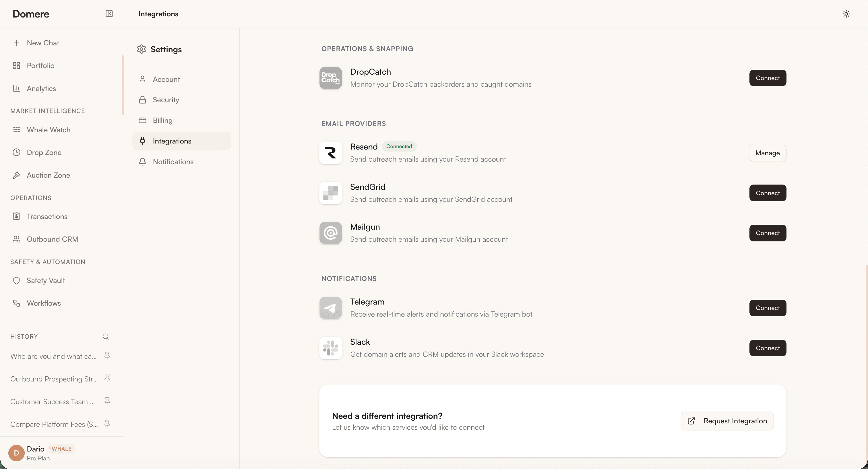868x469 pixels.
Task: Open Outbound CRM from the sidebar
Action: click(53, 239)
